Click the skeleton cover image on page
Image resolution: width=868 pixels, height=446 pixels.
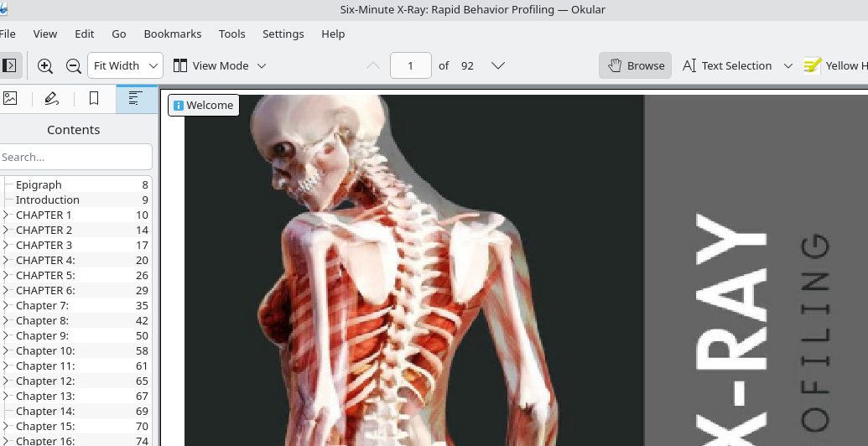pyautogui.click(x=414, y=270)
